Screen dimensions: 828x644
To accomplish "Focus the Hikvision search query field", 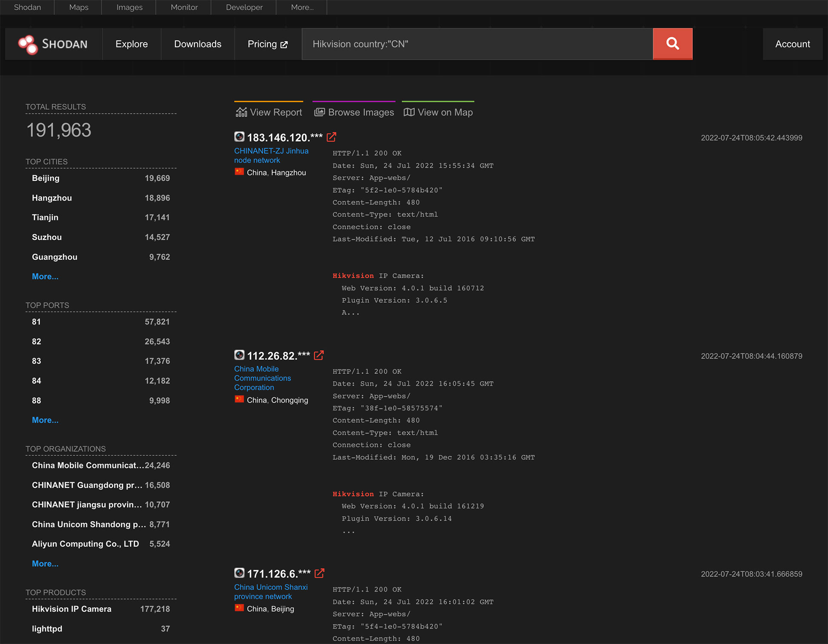I will point(477,44).
